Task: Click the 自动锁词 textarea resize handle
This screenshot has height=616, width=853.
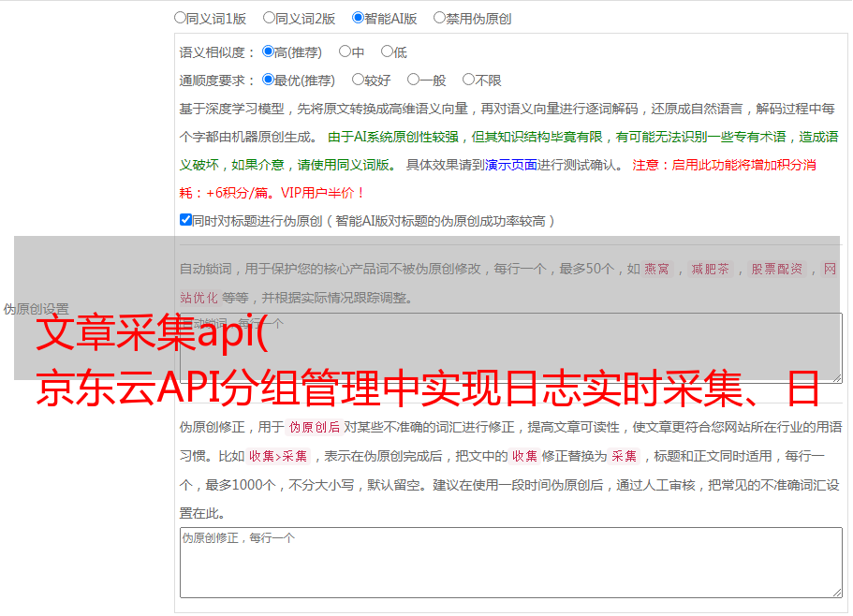Action: (836, 376)
